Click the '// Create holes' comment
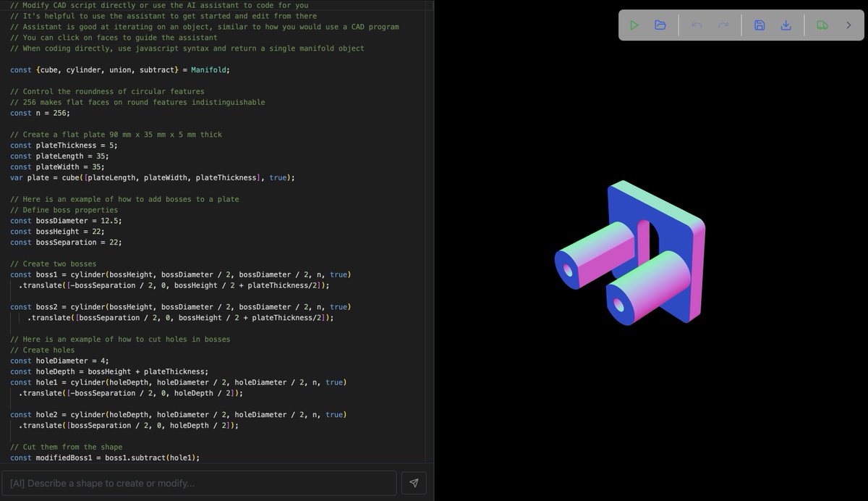Image resolution: width=868 pixels, height=501 pixels. (42, 350)
